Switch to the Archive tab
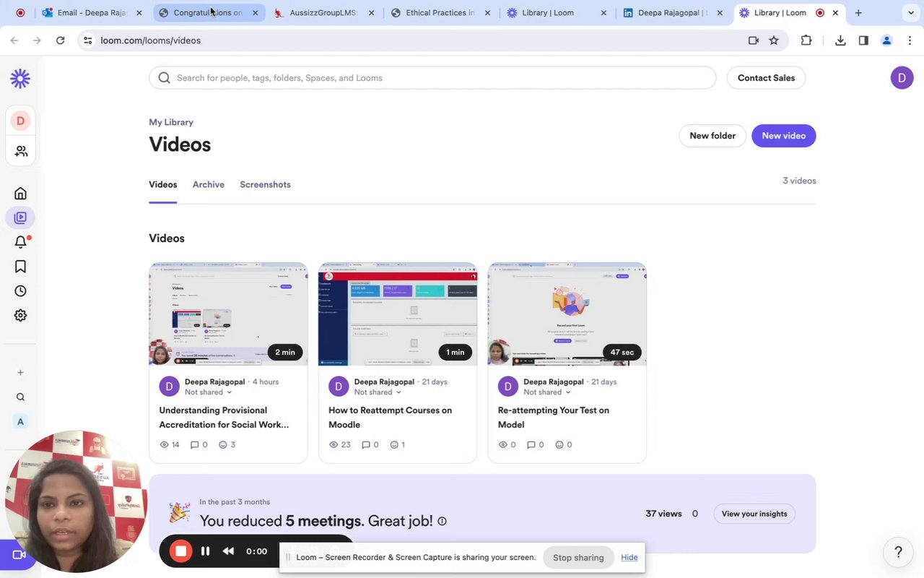 (209, 184)
